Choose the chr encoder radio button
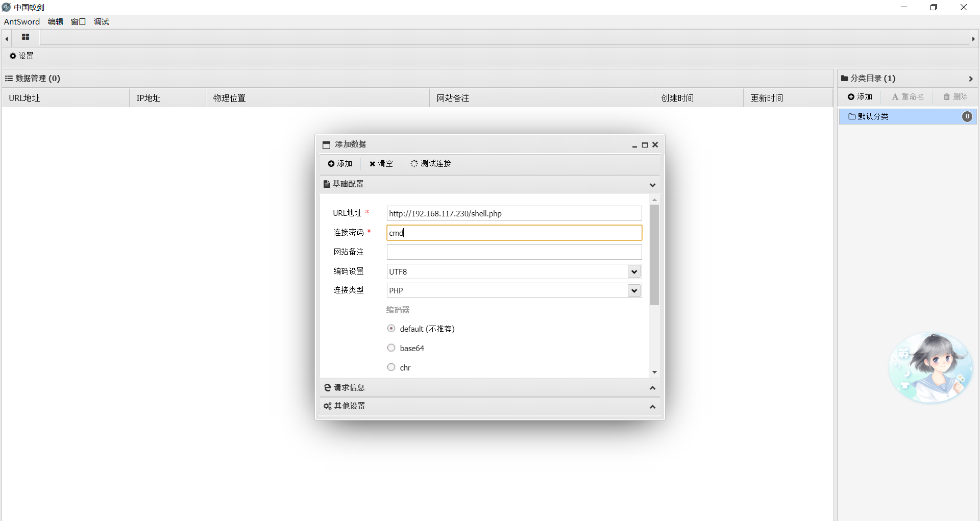The height and width of the screenshot is (521, 980). pyautogui.click(x=391, y=367)
